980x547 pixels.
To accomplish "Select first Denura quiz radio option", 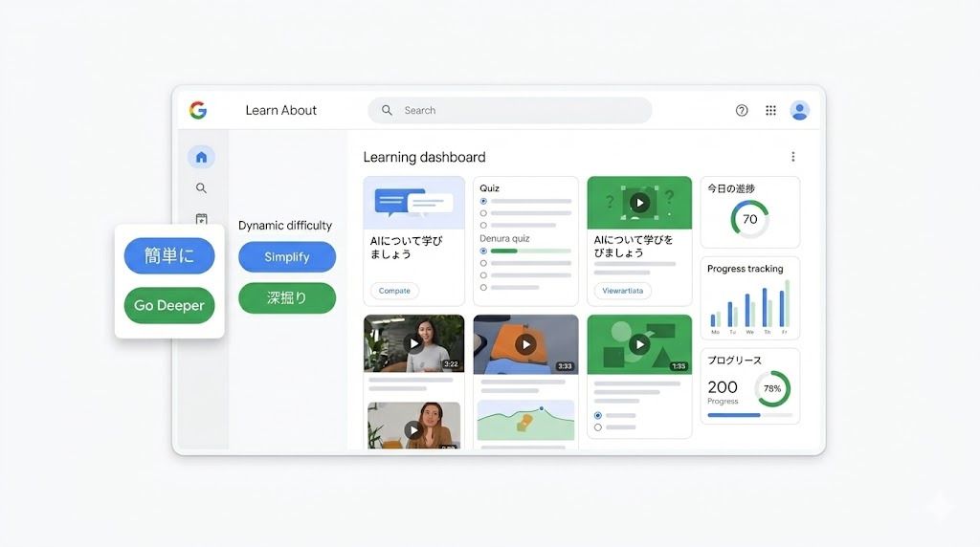I will pos(483,251).
